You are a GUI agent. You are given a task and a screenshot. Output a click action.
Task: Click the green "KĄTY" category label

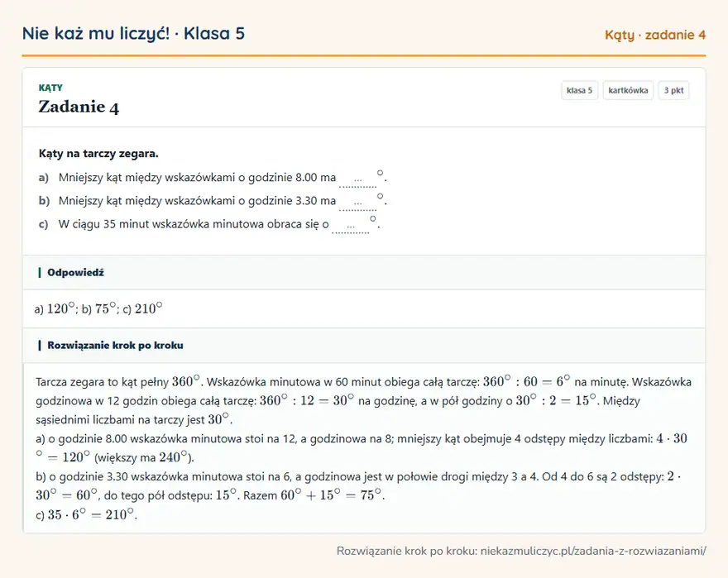pyautogui.click(x=50, y=88)
